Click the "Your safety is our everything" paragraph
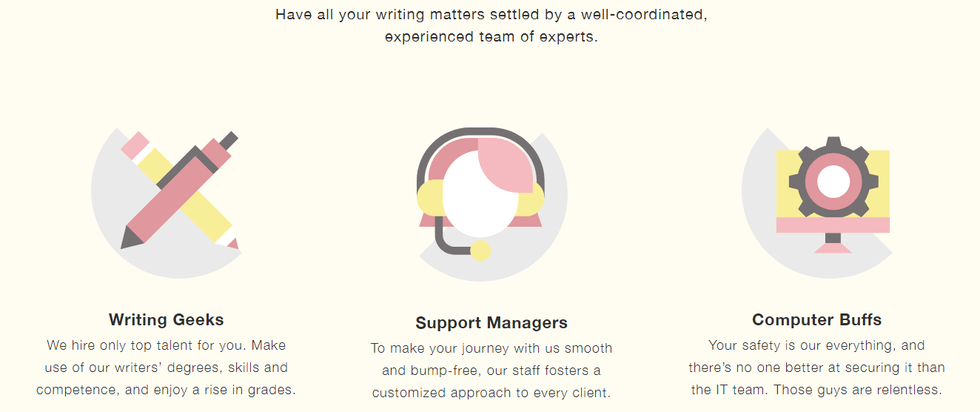 coord(817,368)
